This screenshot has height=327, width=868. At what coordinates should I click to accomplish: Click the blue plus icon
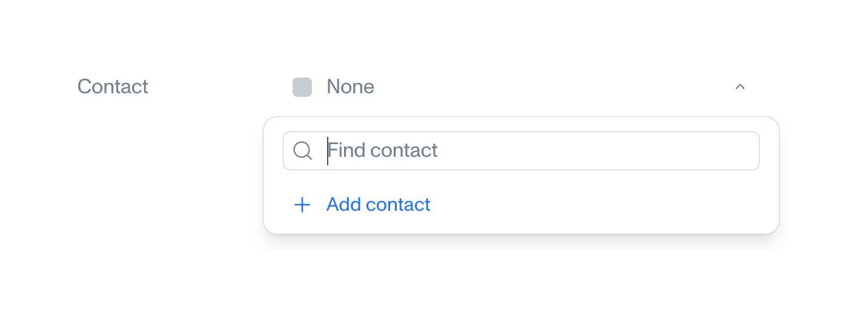point(302,205)
